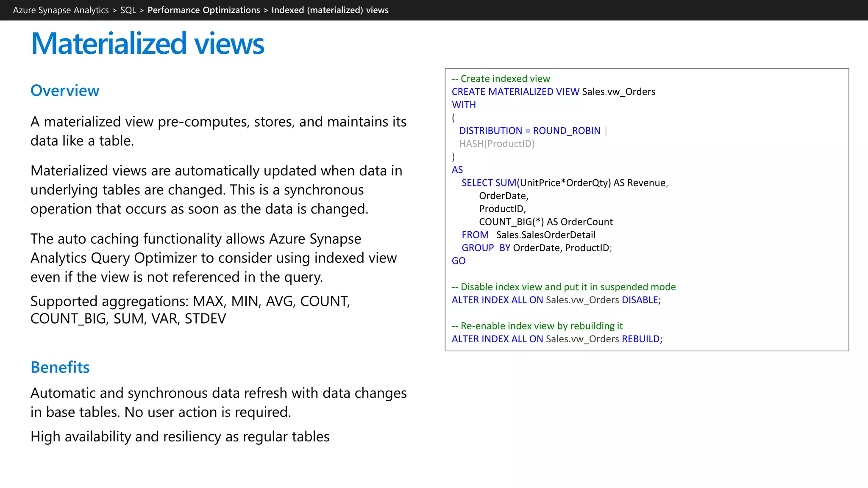Select the 'Benefits' heading
The width and height of the screenshot is (868, 488).
click(x=60, y=367)
